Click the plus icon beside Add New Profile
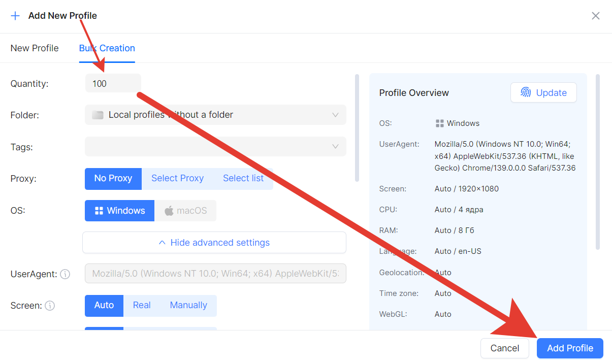This screenshot has height=364, width=612. point(15,16)
